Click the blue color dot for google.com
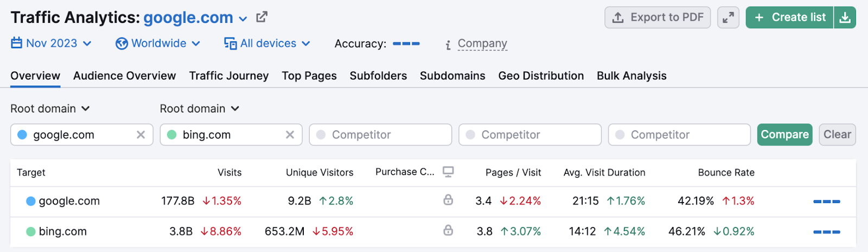Viewport: 868px width, 252px height. click(x=22, y=135)
